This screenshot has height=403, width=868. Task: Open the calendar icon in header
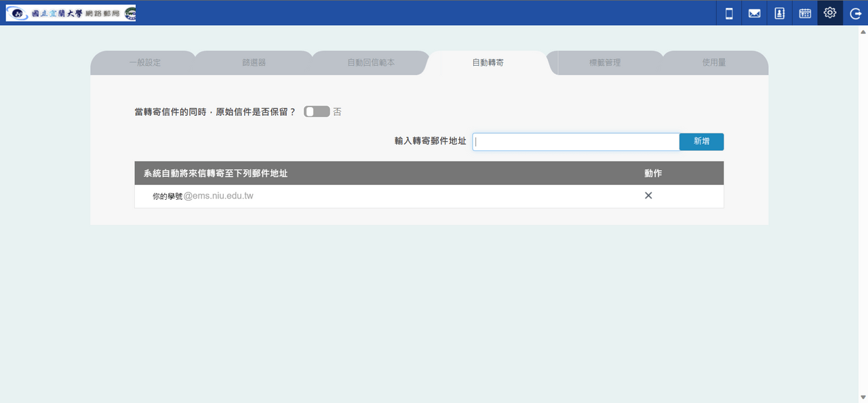tap(805, 13)
